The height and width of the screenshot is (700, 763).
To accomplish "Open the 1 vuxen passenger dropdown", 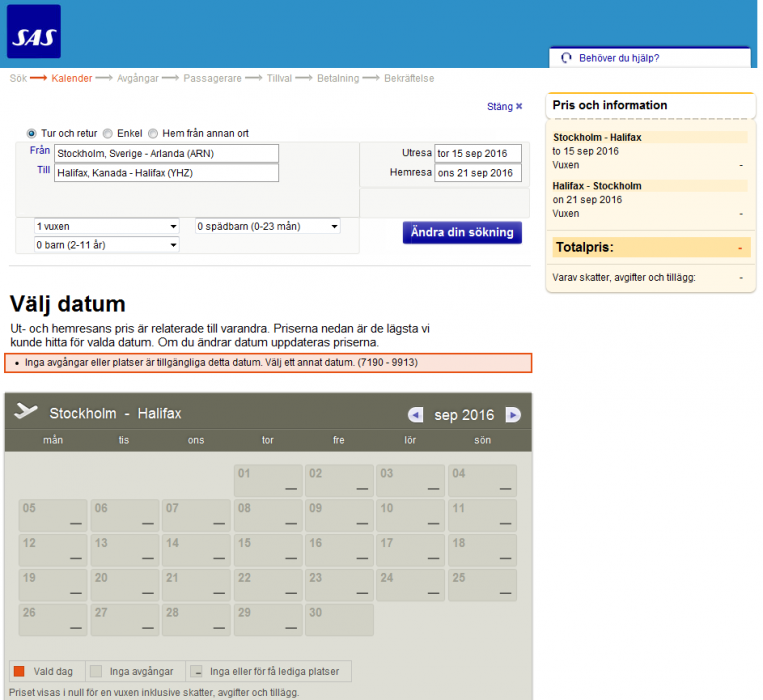I will tap(106, 227).
